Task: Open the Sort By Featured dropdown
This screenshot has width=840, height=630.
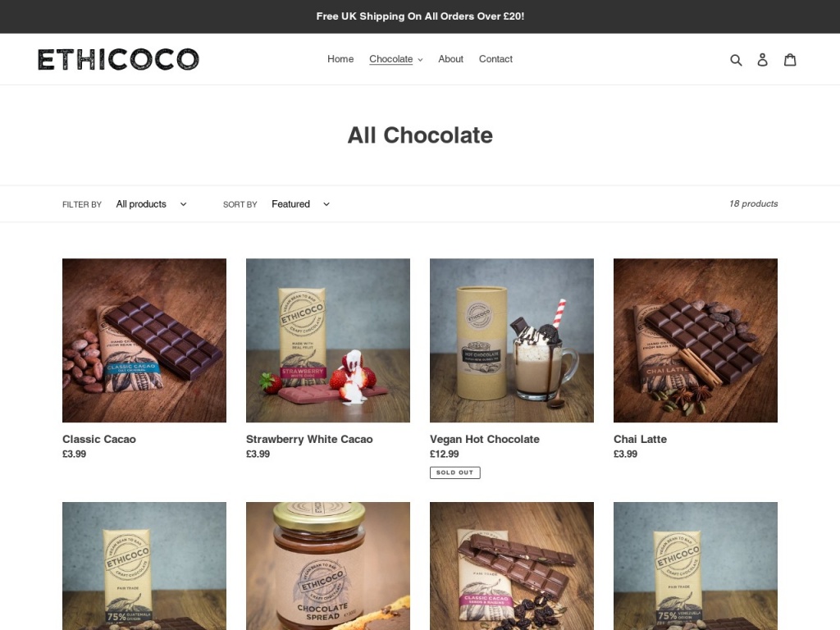Action: coord(300,204)
